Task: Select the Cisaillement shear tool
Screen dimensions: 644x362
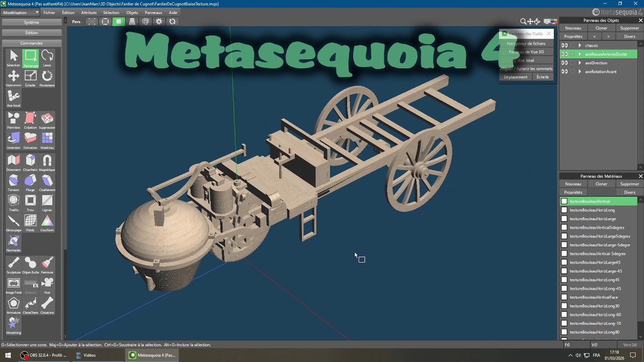Action: point(47,183)
